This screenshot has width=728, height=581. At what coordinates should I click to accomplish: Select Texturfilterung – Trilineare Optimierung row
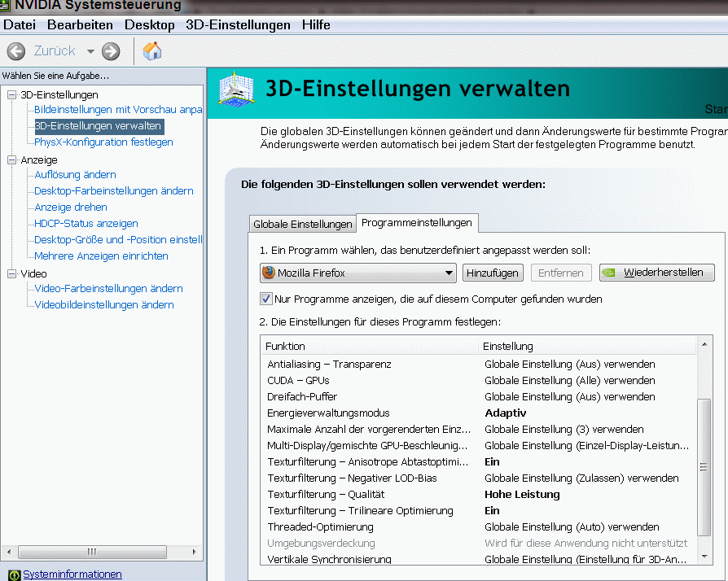(478, 510)
